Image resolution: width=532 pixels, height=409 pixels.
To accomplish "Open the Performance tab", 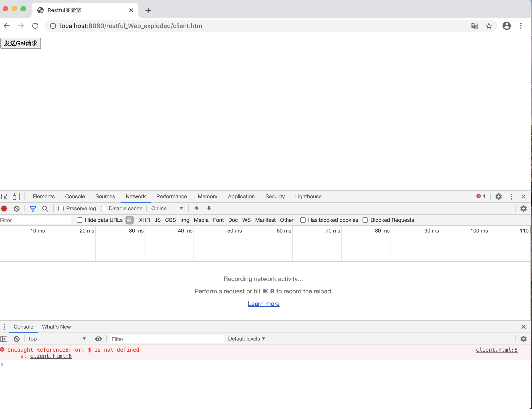I will (171, 196).
